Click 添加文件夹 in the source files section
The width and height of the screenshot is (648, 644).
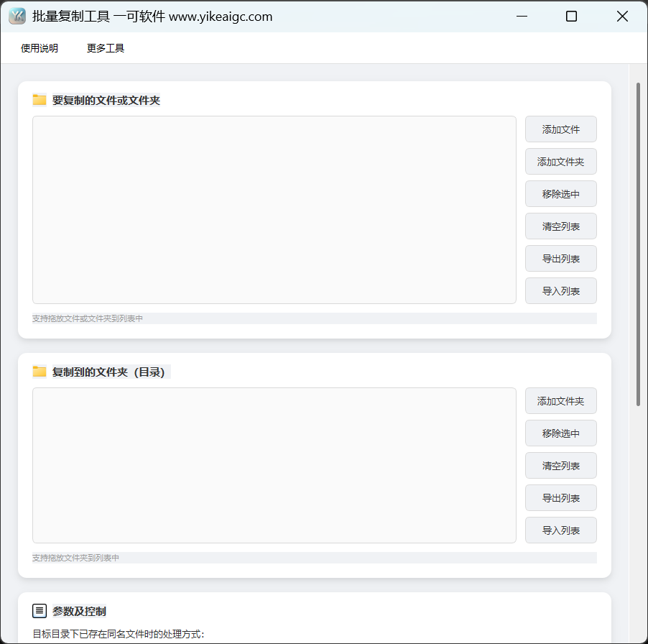(x=561, y=162)
